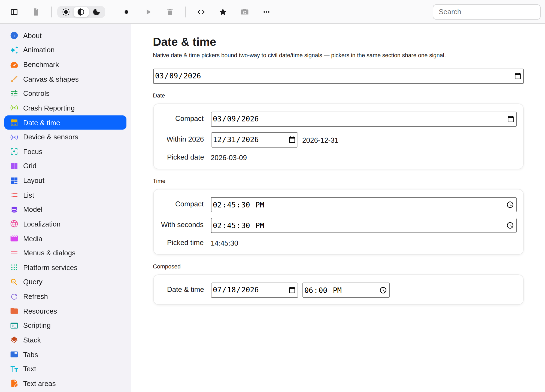The height and width of the screenshot is (392, 545).
Task: Switch to light theme sun icon
Action: (x=66, y=12)
